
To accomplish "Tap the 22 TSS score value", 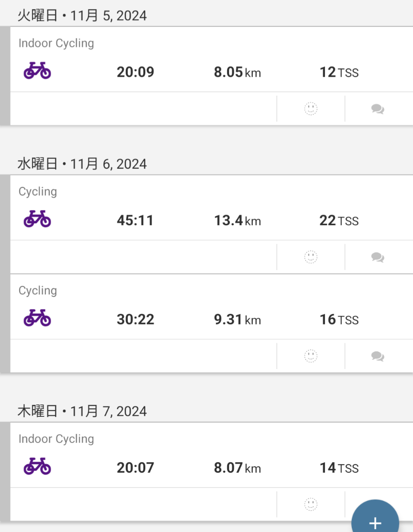I will click(x=338, y=220).
